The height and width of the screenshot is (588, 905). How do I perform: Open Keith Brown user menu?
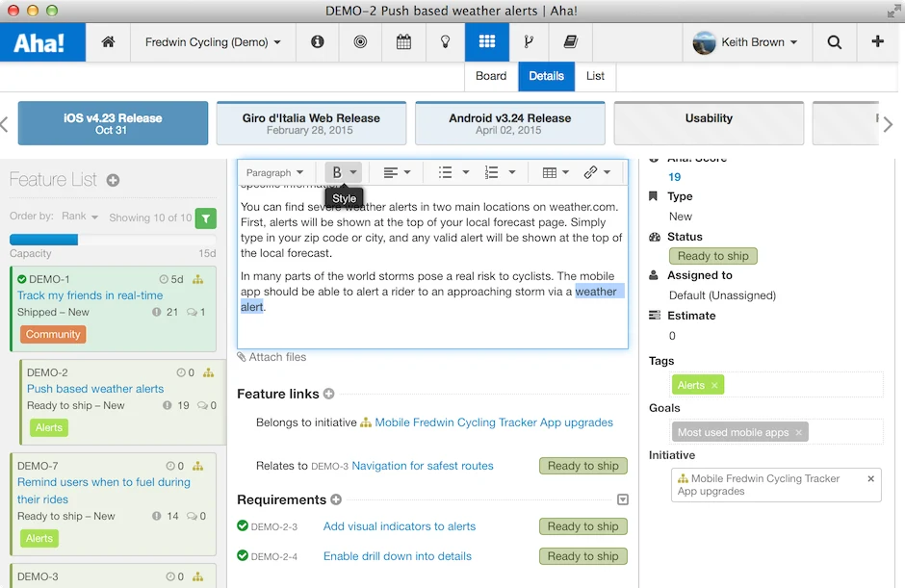[745, 42]
